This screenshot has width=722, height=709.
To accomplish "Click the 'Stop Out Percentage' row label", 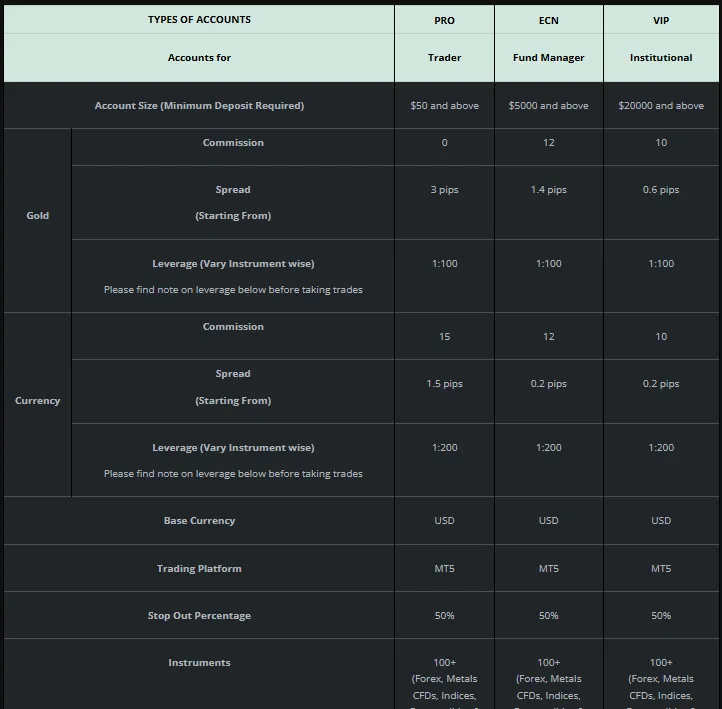I will 199,616.
